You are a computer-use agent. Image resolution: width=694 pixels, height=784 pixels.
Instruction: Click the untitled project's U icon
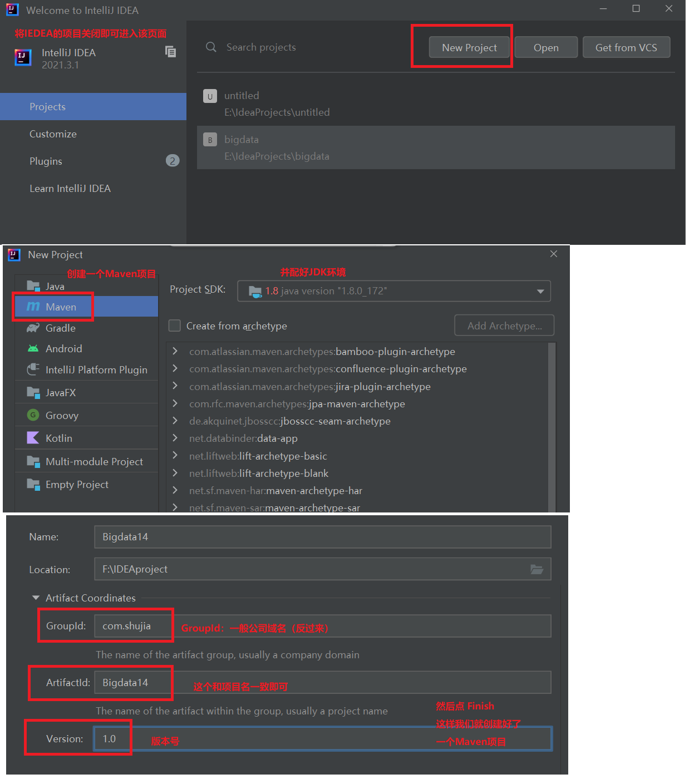pos(210,96)
